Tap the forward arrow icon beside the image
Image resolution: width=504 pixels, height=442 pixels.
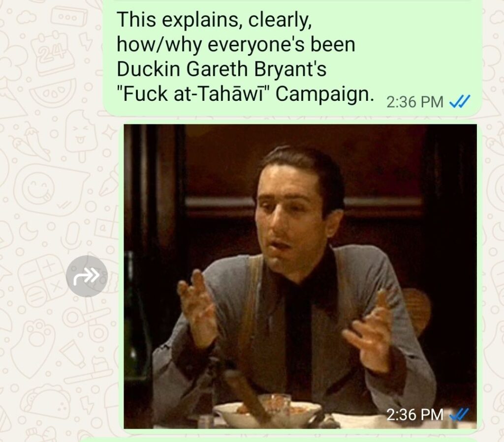coord(87,276)
